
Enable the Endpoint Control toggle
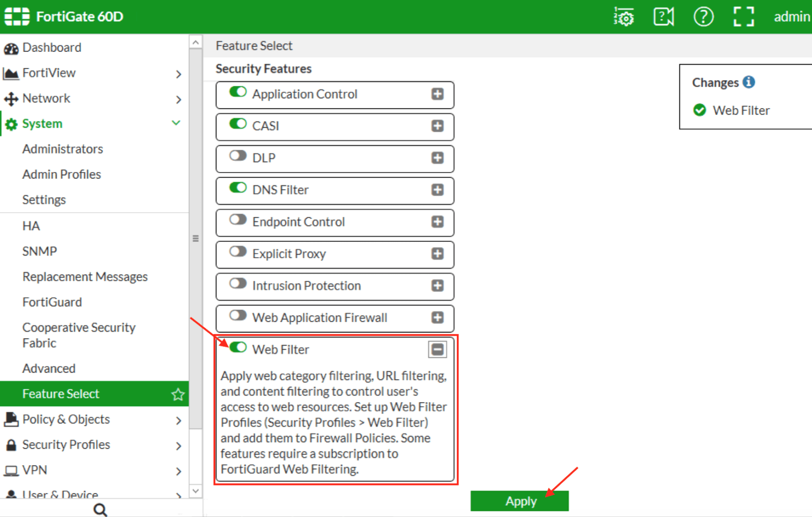click(238, 219)
